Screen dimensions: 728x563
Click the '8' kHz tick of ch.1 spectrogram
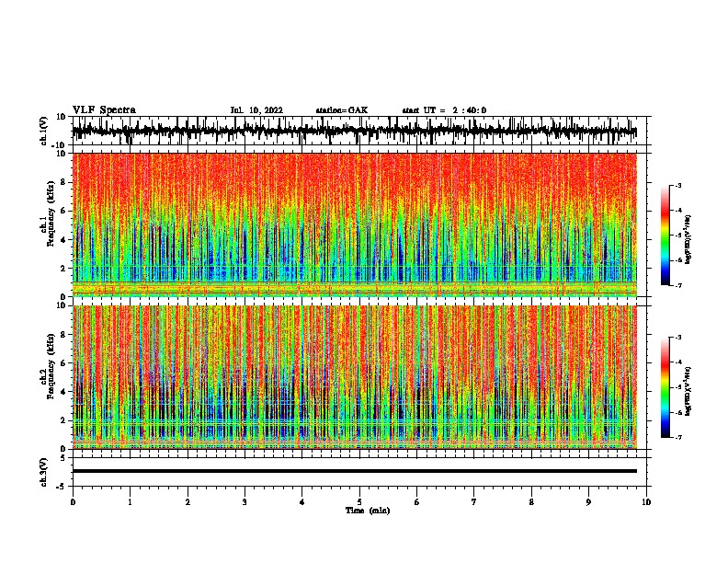click(x=64, y=182)
